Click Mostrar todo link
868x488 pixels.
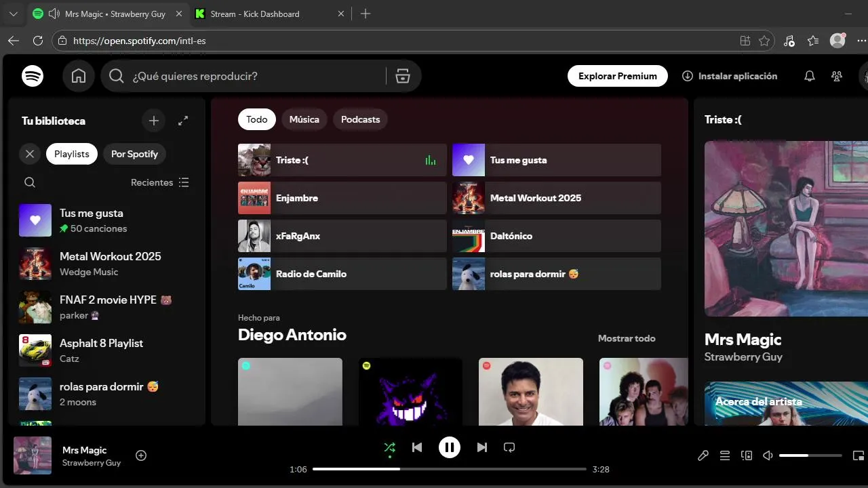tap(627, 338)
